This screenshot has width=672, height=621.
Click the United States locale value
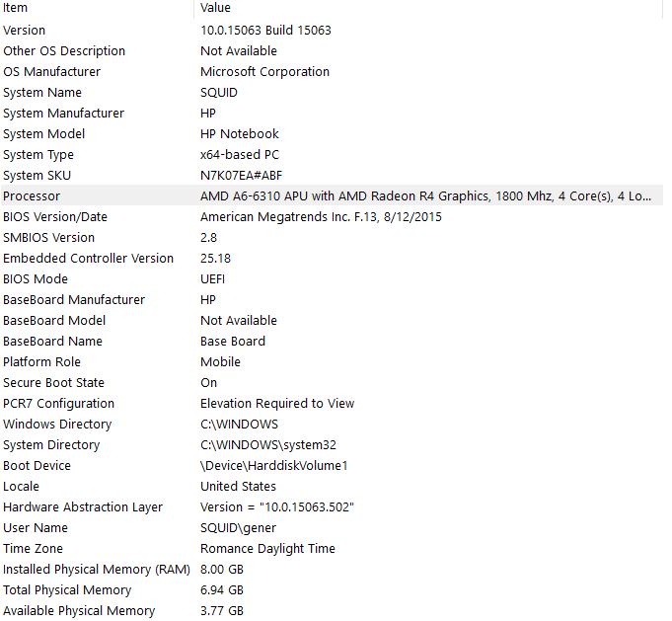click(x=238, y=487)
